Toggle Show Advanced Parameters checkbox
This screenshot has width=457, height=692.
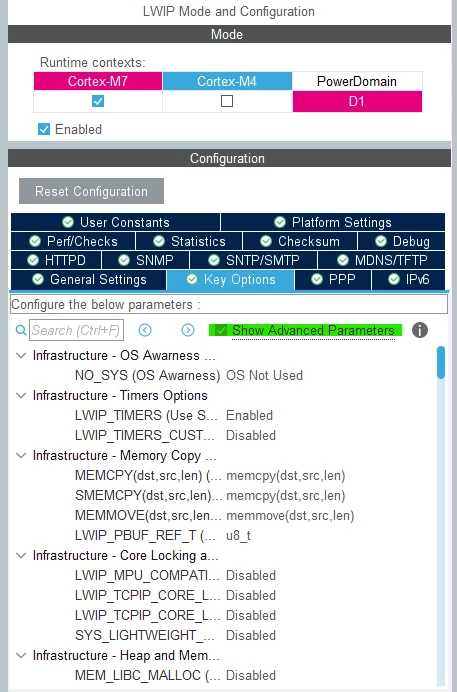pyautogui.click(x=221, y=330)
